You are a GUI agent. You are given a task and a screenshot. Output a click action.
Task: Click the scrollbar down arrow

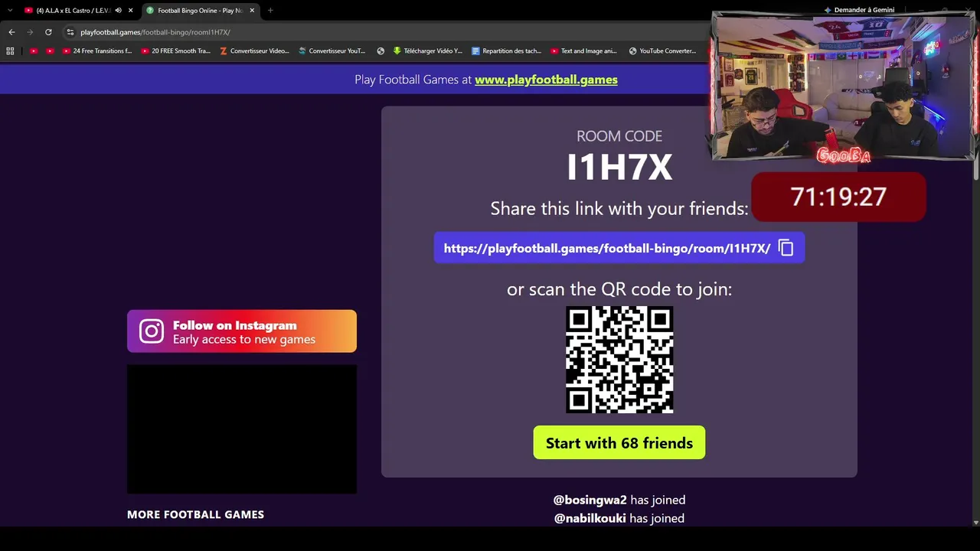pos(975,523)
